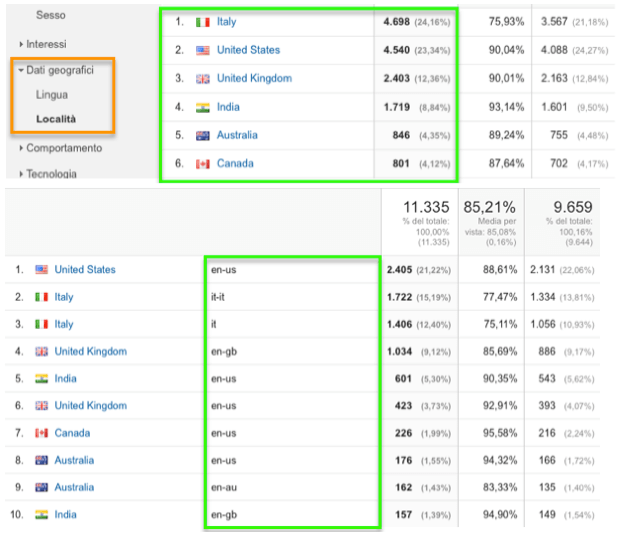The height and width of the screenshot is (534, 618).
Task: Click the Australia flag in the 846 row
Action: pos(203,136)
